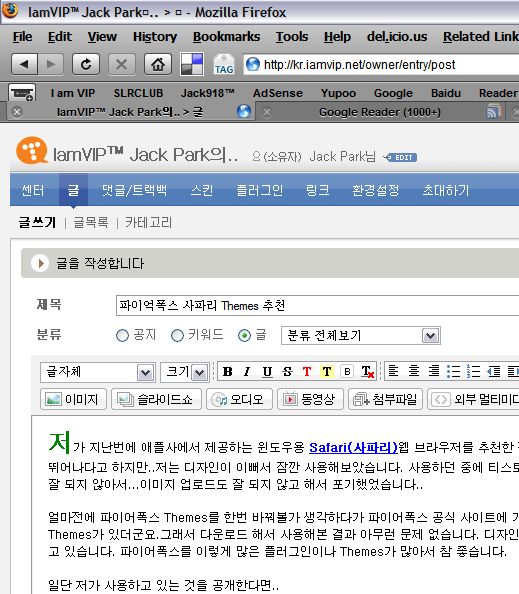
Task: Click the 이미지 image insert button
Action: coord(73,399)
